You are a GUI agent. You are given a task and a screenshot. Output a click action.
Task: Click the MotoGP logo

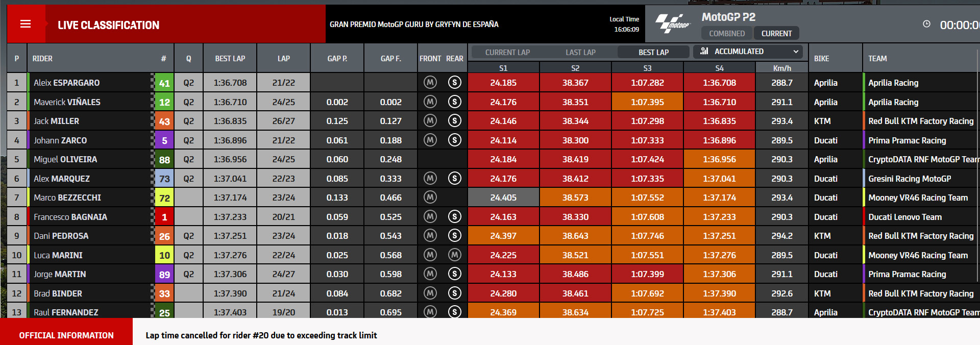coord(673,24)
